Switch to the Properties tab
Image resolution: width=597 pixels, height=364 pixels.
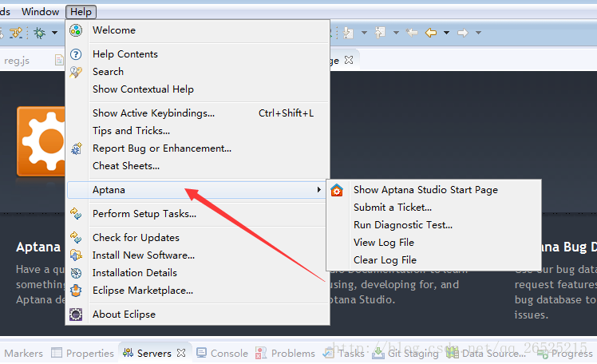(x=83, y=354)
